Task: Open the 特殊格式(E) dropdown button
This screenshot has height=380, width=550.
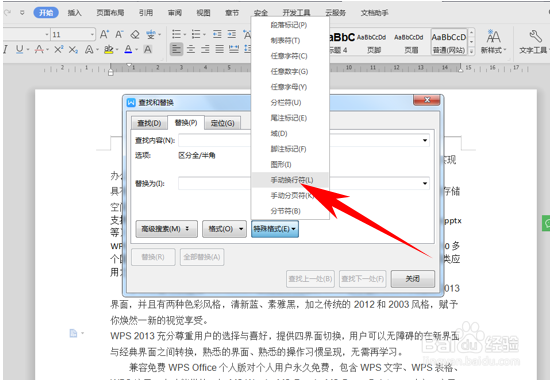Action: click(275, 229)
